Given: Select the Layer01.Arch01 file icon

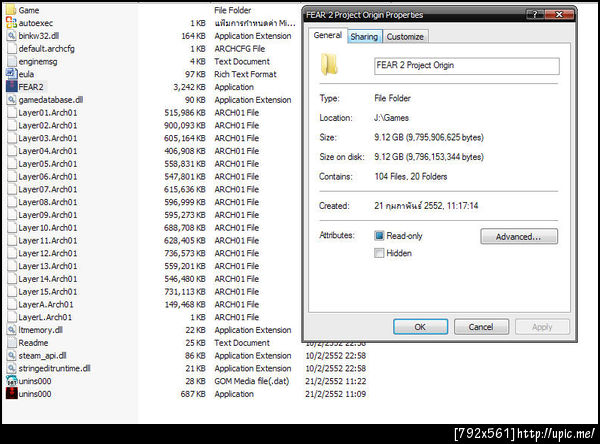Looking at the screenshot, I should 11,113.
